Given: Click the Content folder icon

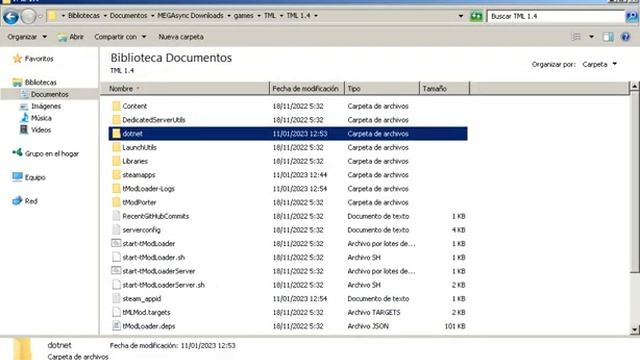Looking at the screenshot, I should pos(116,106).
